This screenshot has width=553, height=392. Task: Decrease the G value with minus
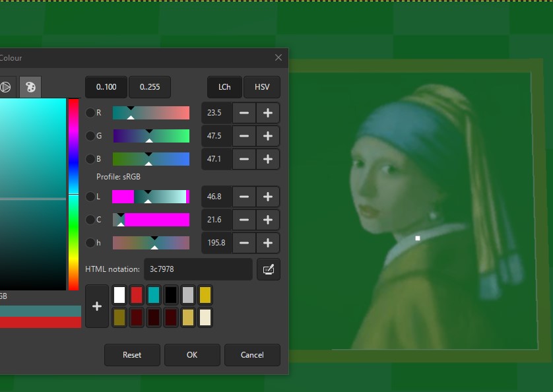[244, 136]
